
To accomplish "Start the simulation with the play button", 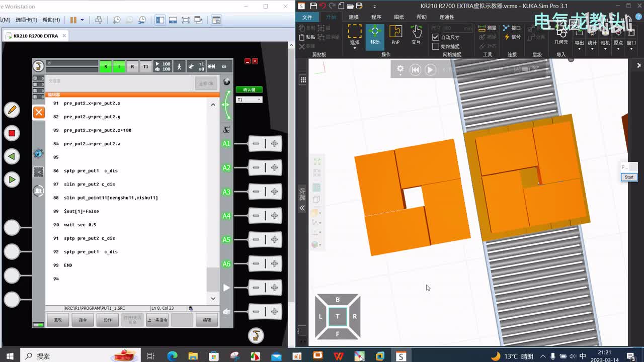I will 430,70.
